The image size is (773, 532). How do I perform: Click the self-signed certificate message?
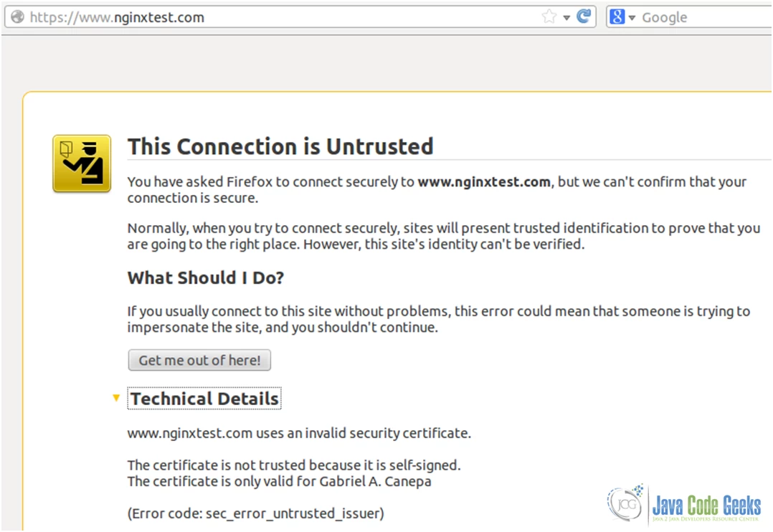click(294, 465)
